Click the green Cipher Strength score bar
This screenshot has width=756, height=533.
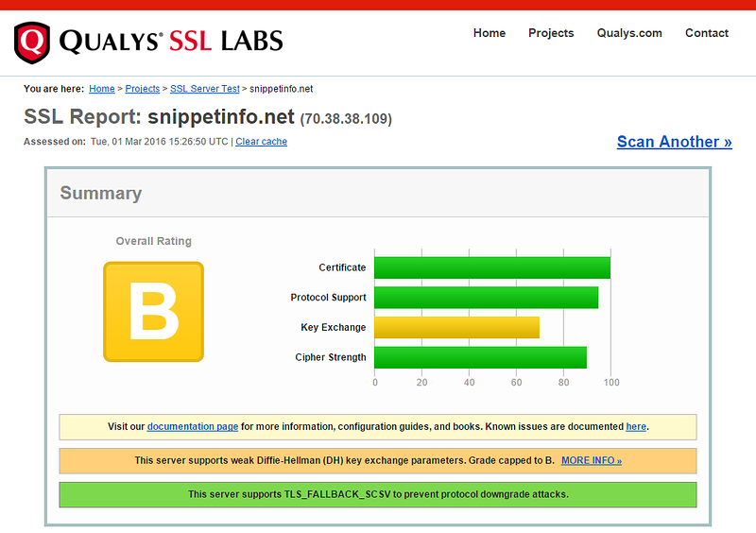coord(481,357)
